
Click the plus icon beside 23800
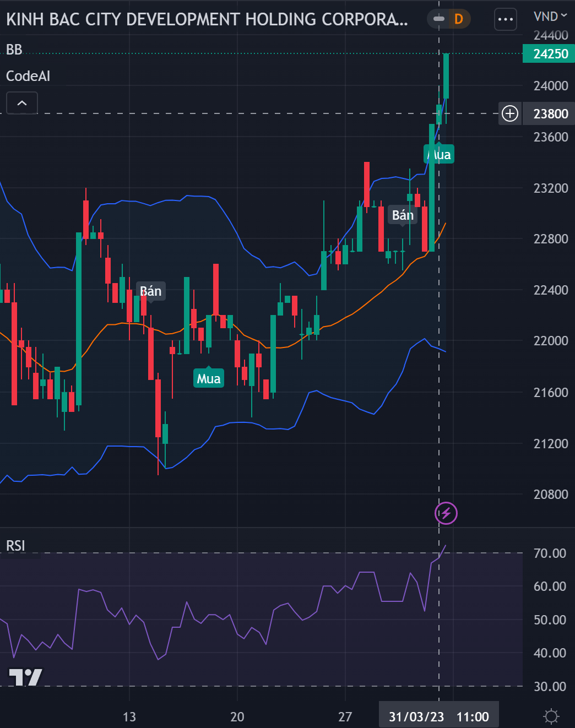510,113
